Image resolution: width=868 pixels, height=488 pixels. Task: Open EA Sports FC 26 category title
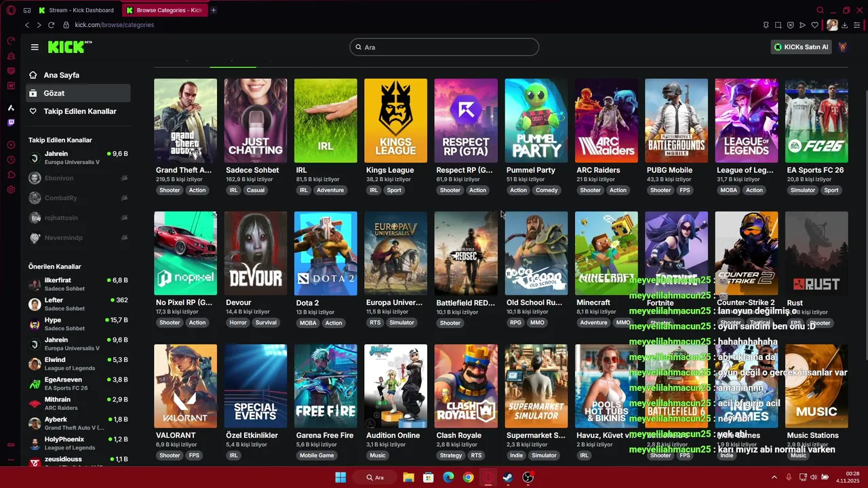pyautogui.click(x=815, y=170)
